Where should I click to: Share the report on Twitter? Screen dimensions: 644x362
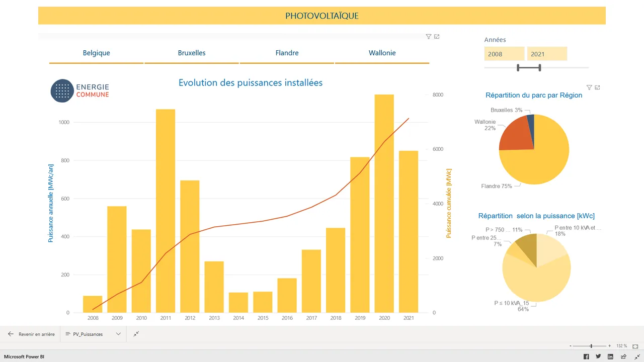coord(598,356)
